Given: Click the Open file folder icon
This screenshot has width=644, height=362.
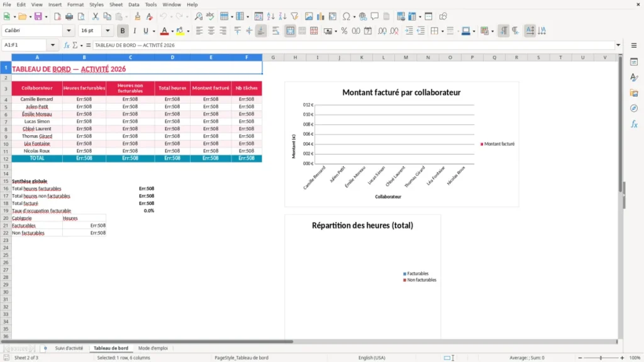Looking at the screenshot, I should tap(22, 16).
